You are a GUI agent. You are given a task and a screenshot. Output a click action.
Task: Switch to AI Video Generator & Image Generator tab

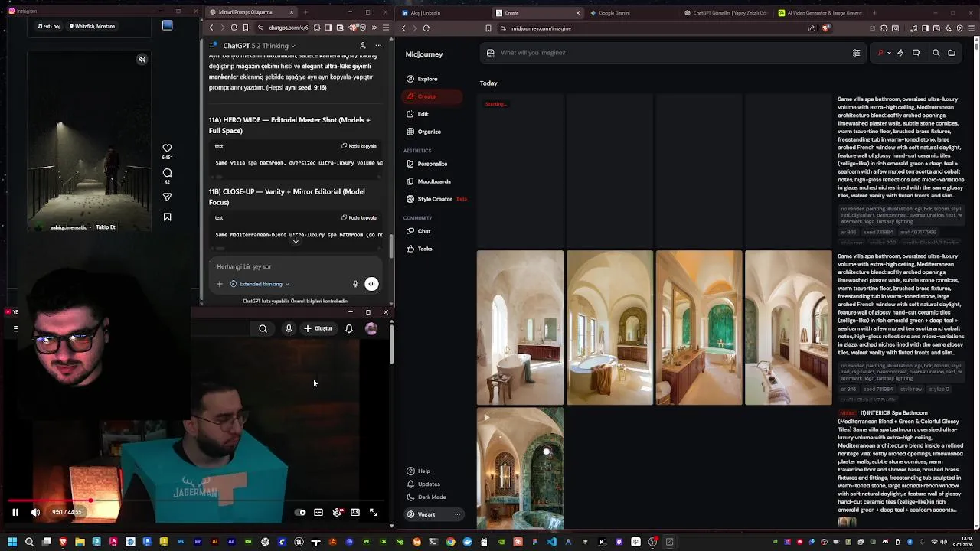click(819, 13)
